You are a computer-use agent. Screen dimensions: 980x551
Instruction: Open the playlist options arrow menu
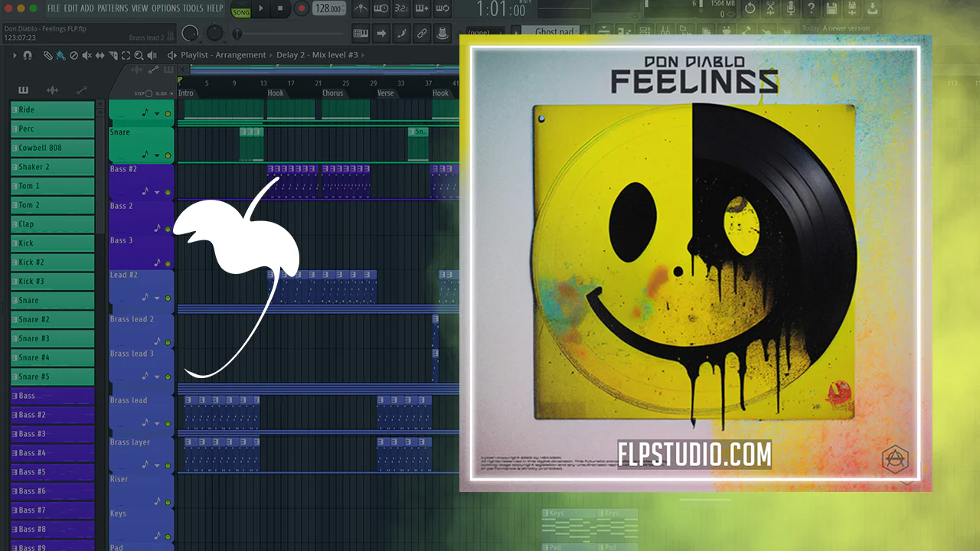[14, 55]
